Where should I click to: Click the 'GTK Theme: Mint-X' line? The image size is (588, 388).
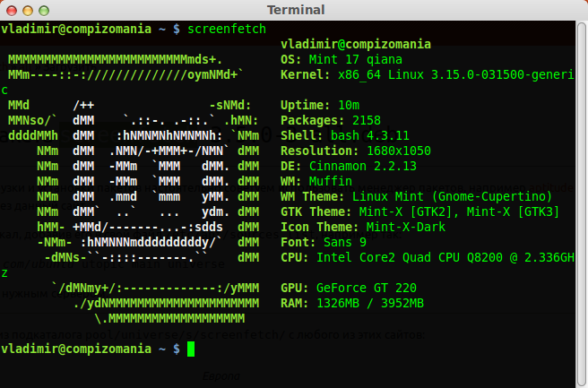(x=420, y=211)
